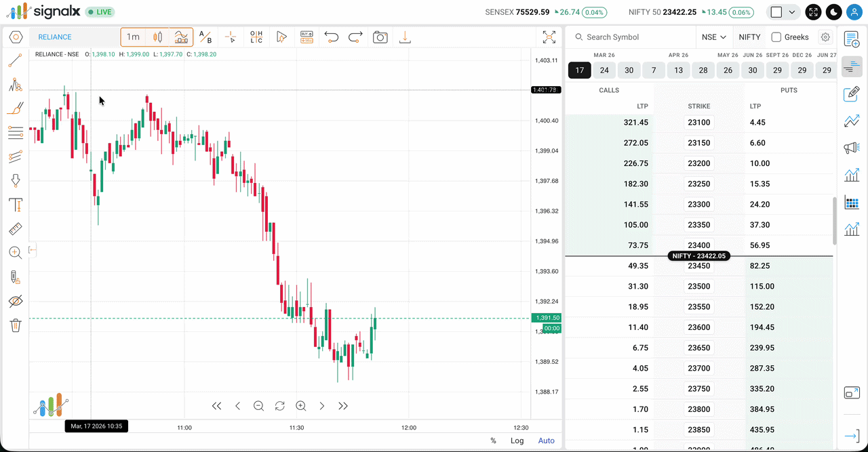
Task: Switch to dark mode with moon icon
Action: point(833,12)
